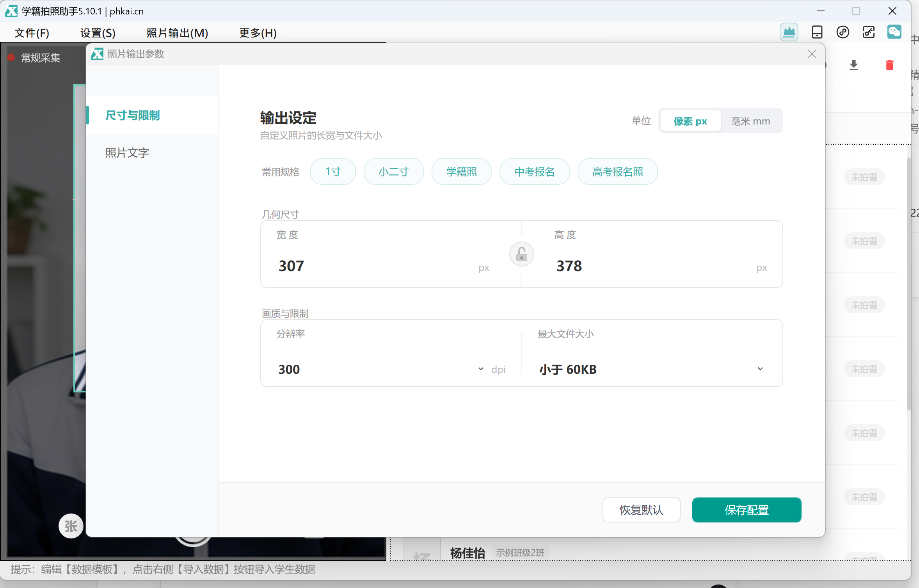Click the 恢复默认 button
This screenshot has height=588, width=919.
641,510
